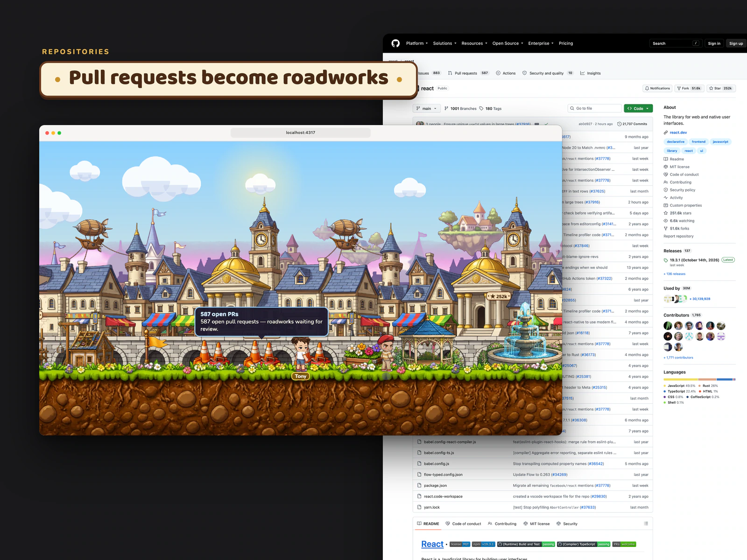Screen dimensions: 747x560
Task: Select the library topic tag
Action: 672,151
